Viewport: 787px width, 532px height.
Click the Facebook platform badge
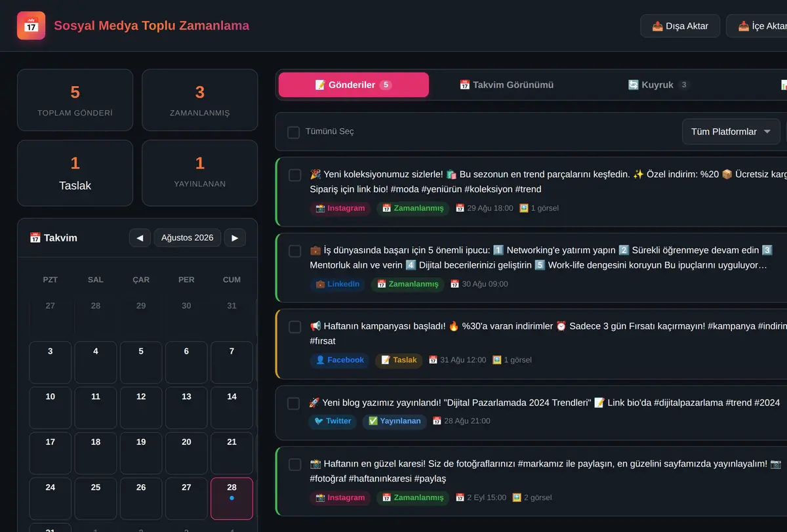(x=340, y=360)
